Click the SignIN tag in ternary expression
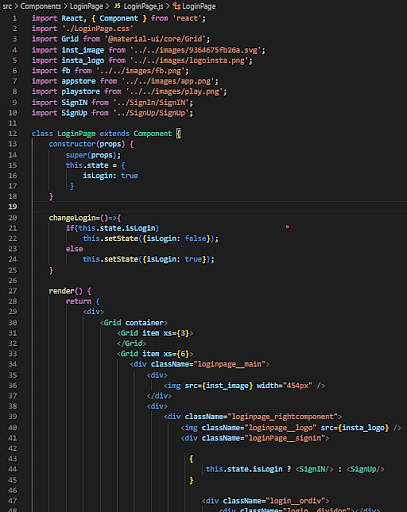Screen dimensions: 407x512 314,469
